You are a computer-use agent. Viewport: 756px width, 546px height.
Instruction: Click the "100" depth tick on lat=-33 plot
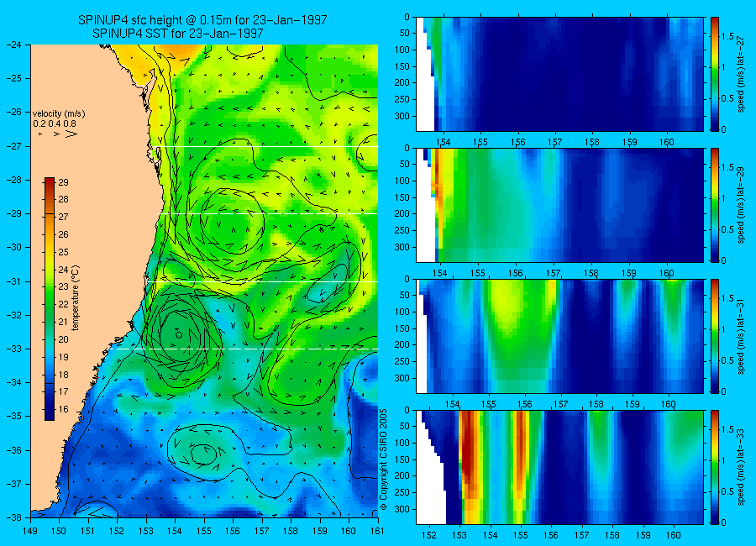coord(402,443)
